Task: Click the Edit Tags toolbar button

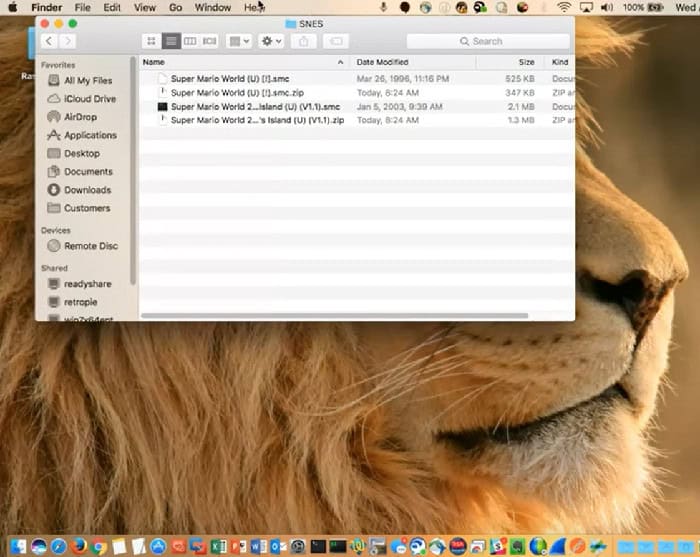Action: (x=336, y=42)
